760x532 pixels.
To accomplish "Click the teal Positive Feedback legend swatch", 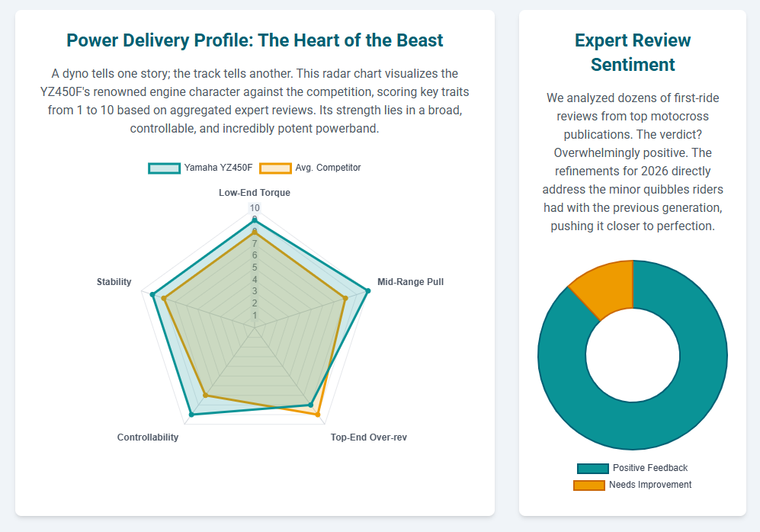I will tap(593, 468).
